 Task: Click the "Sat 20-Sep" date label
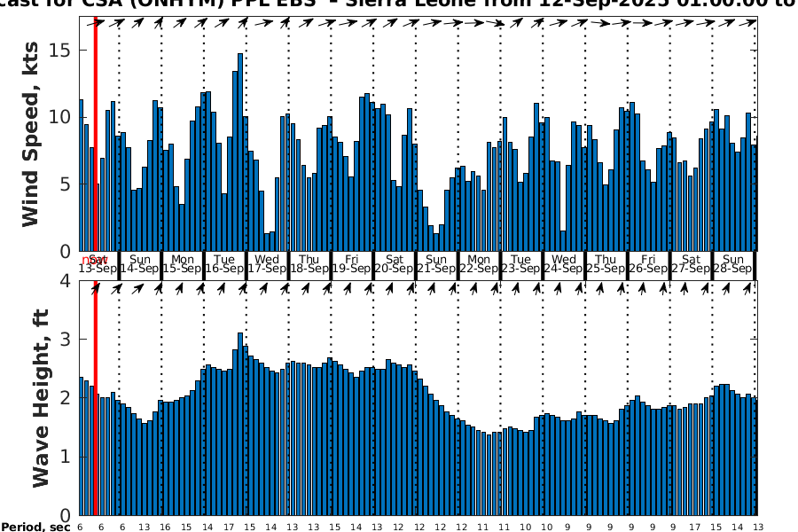tap(395, 263)
